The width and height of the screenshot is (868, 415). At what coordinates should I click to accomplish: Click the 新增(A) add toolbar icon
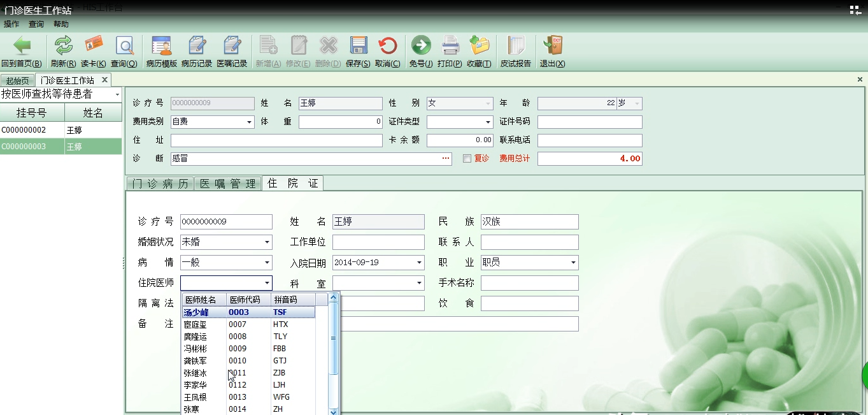click(268, 52)
